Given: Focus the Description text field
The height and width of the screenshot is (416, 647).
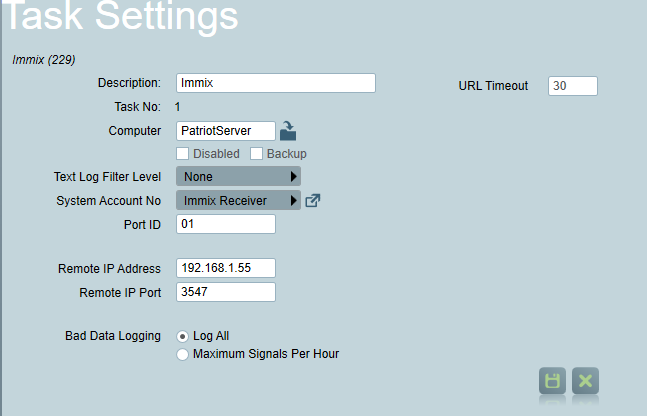Looking at the screenshot, I should pos(276,83).
